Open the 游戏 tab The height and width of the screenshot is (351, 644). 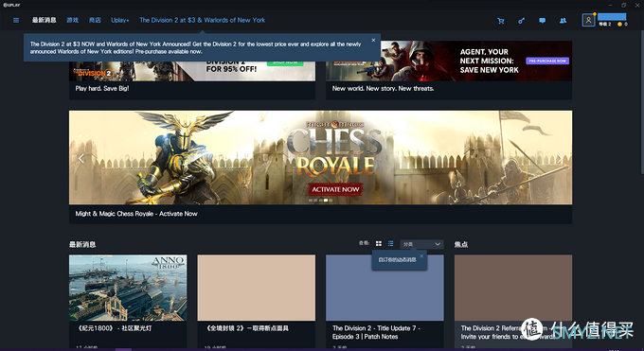pos(72,20)
